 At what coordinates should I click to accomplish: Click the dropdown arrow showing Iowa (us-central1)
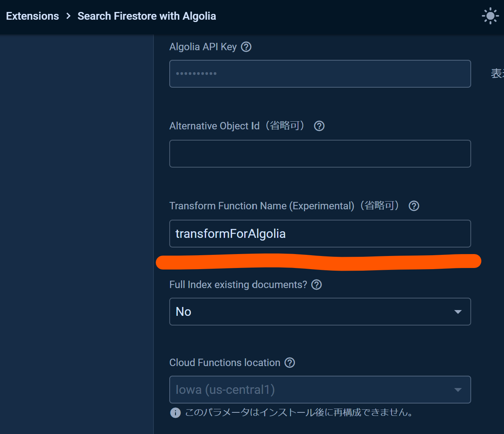pos(458,390)
